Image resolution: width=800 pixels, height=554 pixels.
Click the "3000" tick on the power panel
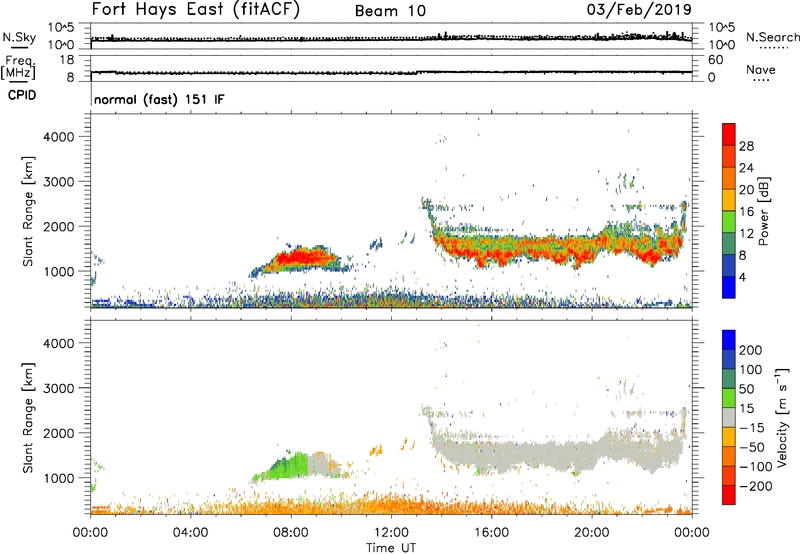pyautogui.click(x=58, y=182)
